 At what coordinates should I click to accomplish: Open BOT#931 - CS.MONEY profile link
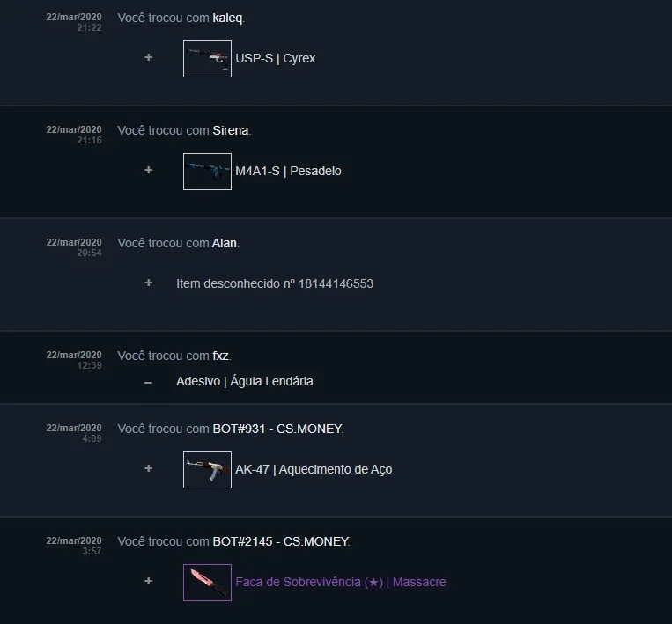click(x=277, y=429)
